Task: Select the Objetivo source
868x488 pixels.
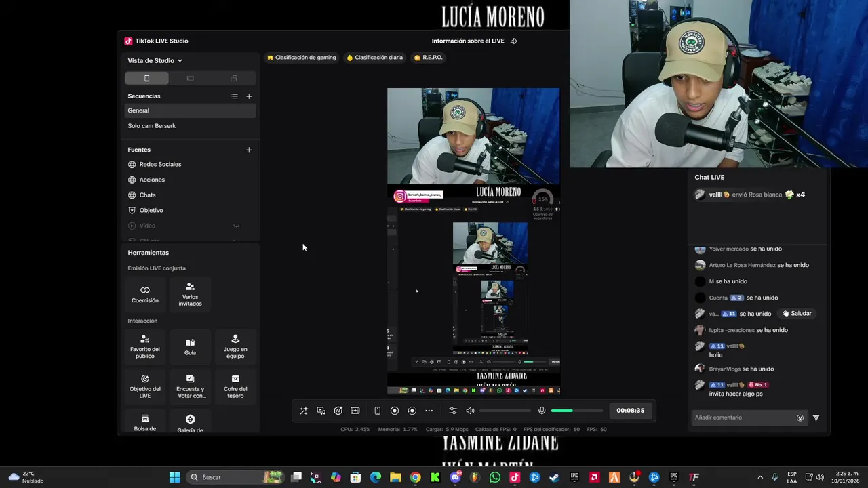Action: (190, 210)
